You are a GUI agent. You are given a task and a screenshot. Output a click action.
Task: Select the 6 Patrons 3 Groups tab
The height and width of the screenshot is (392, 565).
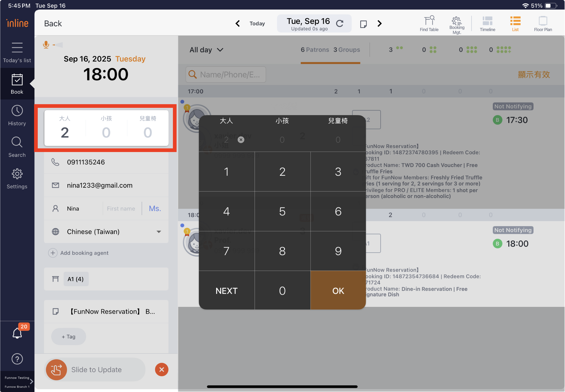[330, 50]
